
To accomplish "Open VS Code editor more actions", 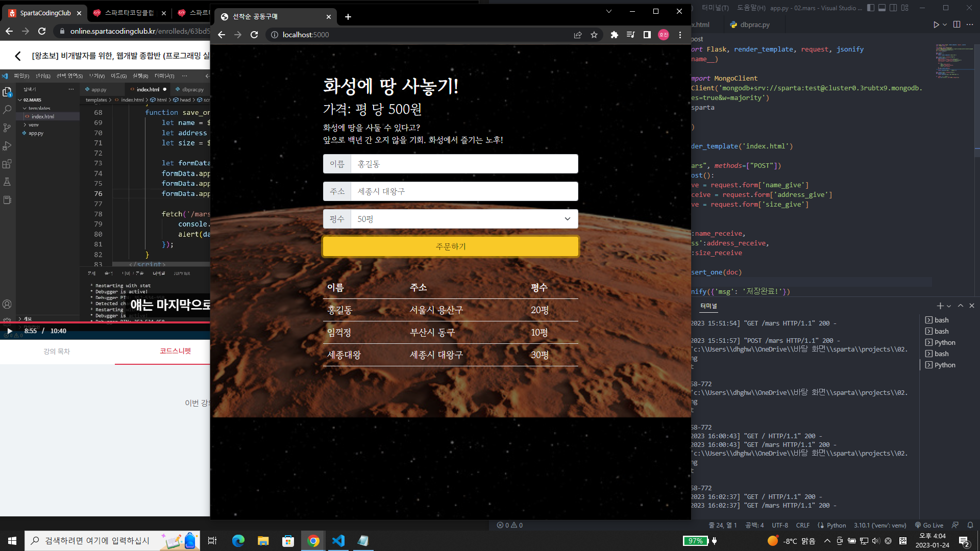I will pyautogui.click(x=970, y=24).
